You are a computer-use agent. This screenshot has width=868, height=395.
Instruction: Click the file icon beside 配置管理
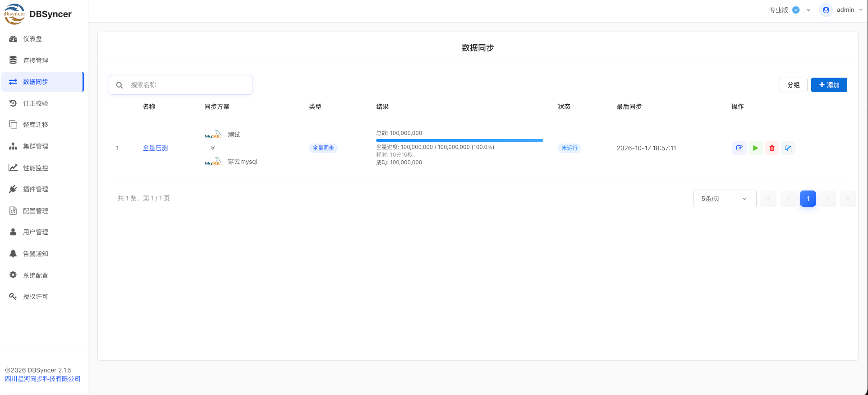point(13,210)
